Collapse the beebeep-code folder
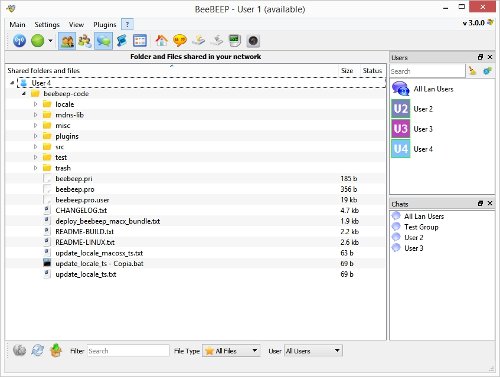This screenshot has height=377, width=500. 24,94
